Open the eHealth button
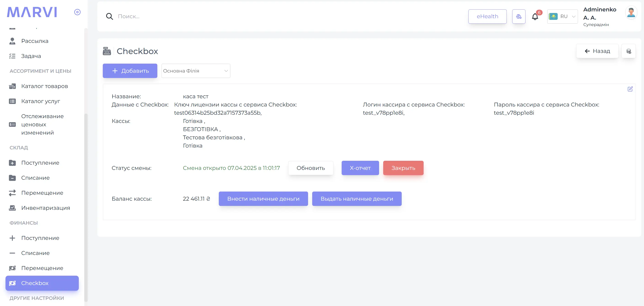 [x=487, y=16]
